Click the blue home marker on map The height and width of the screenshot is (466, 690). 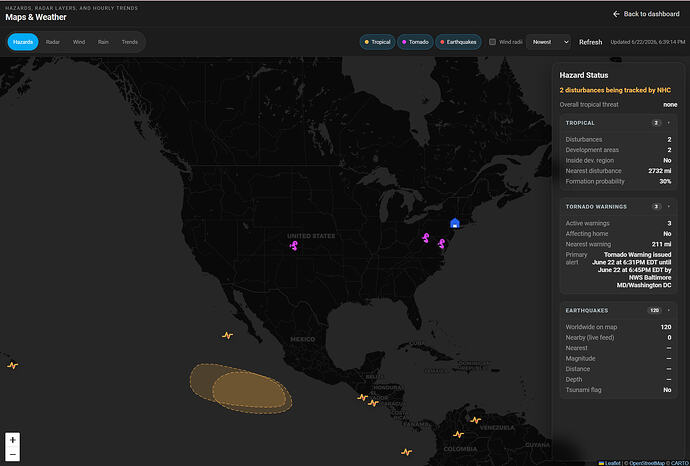455,223
